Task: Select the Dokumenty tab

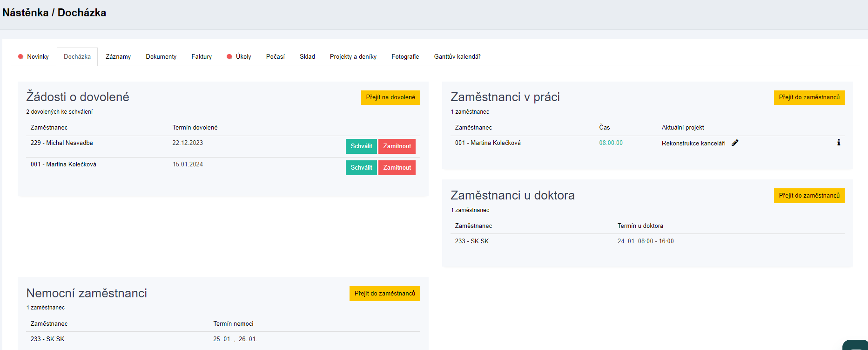Action: click(x=161, y=57)
